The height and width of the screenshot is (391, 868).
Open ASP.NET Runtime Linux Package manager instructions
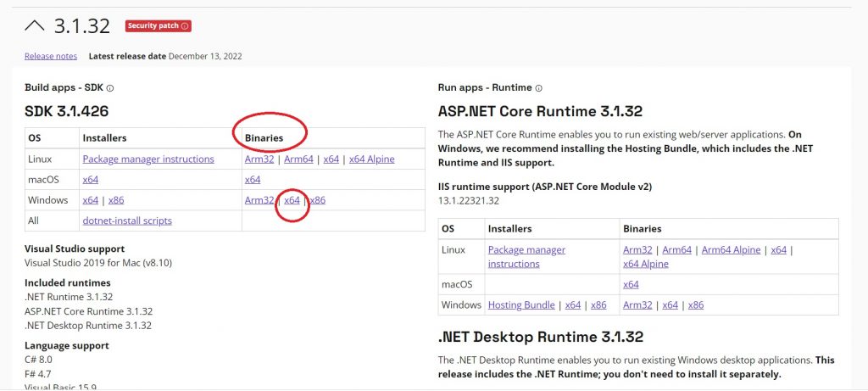(526, 256)
